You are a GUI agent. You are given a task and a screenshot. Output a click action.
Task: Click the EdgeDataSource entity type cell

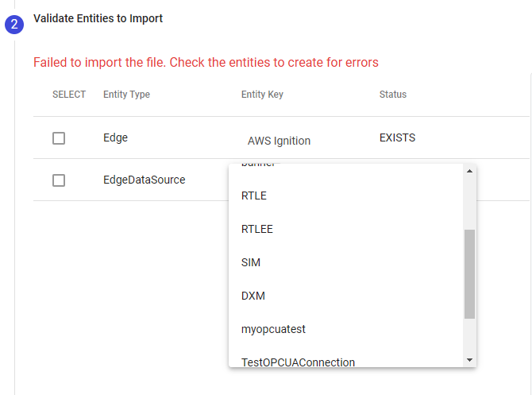[x=144, y=180]
